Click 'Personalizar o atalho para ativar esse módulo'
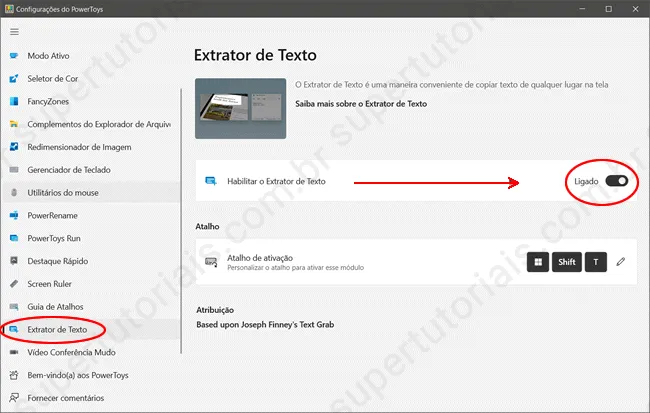 coord(296,268)
